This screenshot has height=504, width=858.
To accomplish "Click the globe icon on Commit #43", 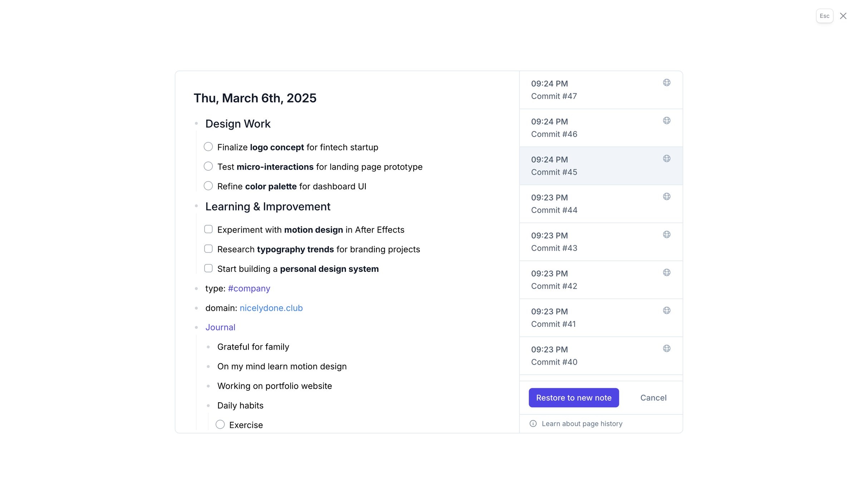I will click(x=666, y=234).
